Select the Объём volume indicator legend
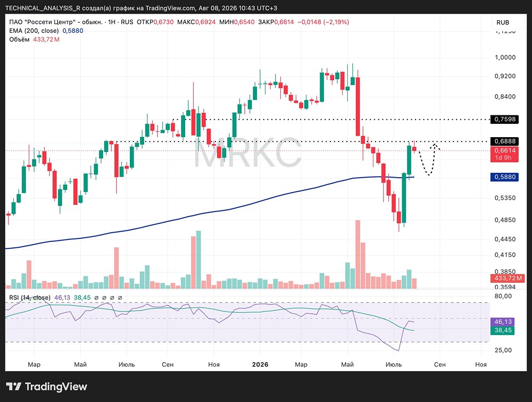532x402 pixels. [19, 39]
